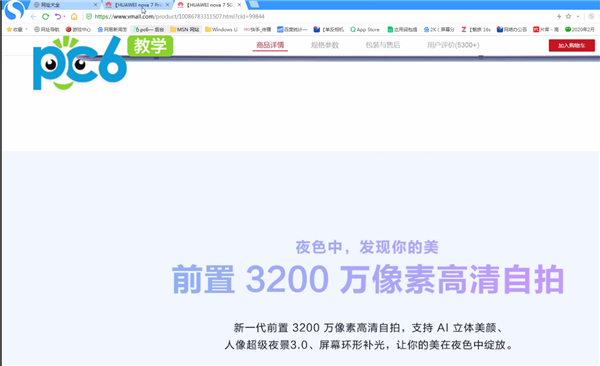
Task: Expand the 收藏 bookmarks dropdown
Action: pyautogui.click(x=27, y=29)
